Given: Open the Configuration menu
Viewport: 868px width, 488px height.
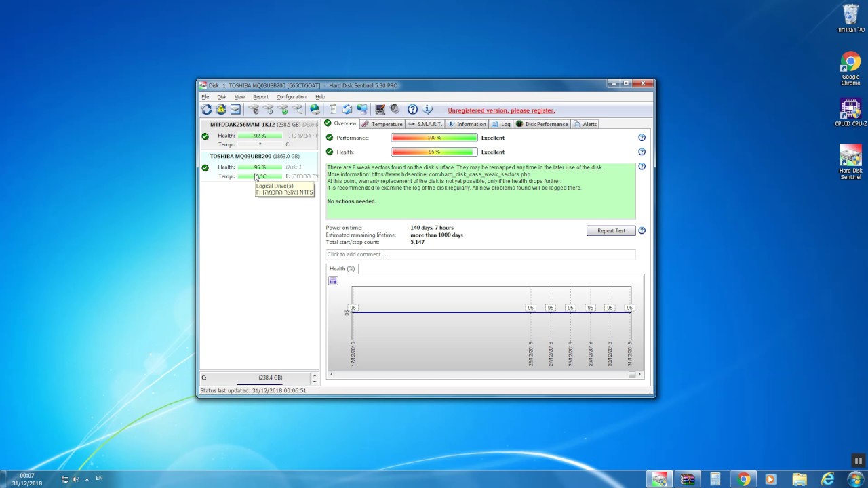Looking at the screenshot, I should coord(291,97).
